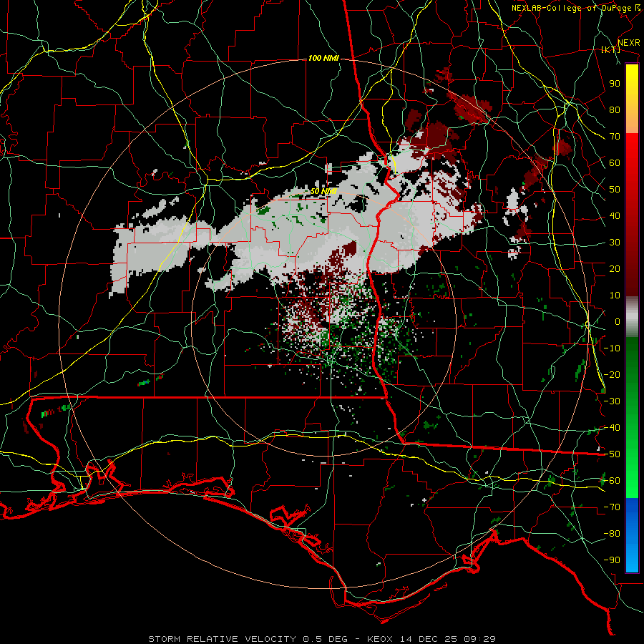
Task: Click the positive 20 value on the scale
Action: pos(615,268)
